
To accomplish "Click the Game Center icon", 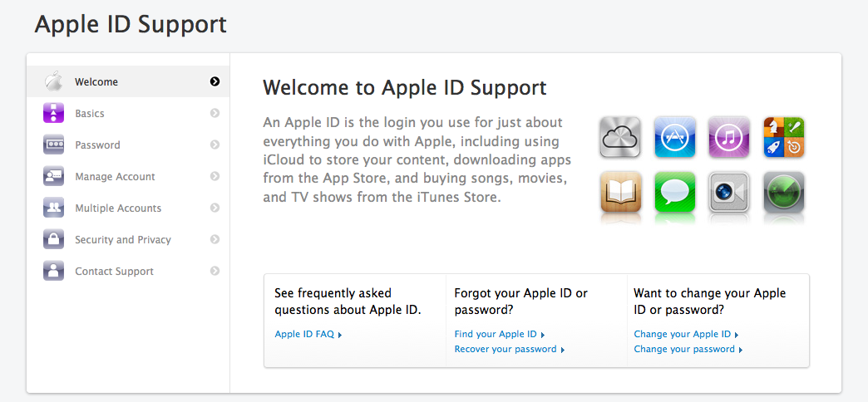I will click(x=784, y=136).
